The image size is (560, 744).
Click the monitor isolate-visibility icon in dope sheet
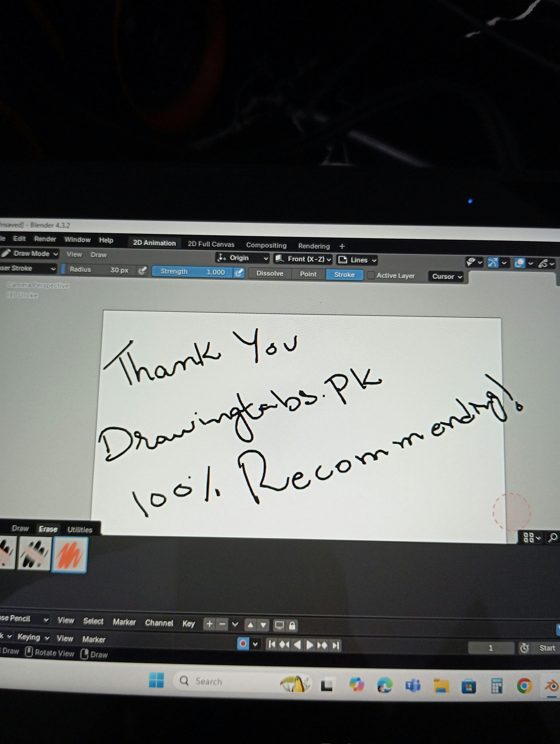click(x=279, y=625)
